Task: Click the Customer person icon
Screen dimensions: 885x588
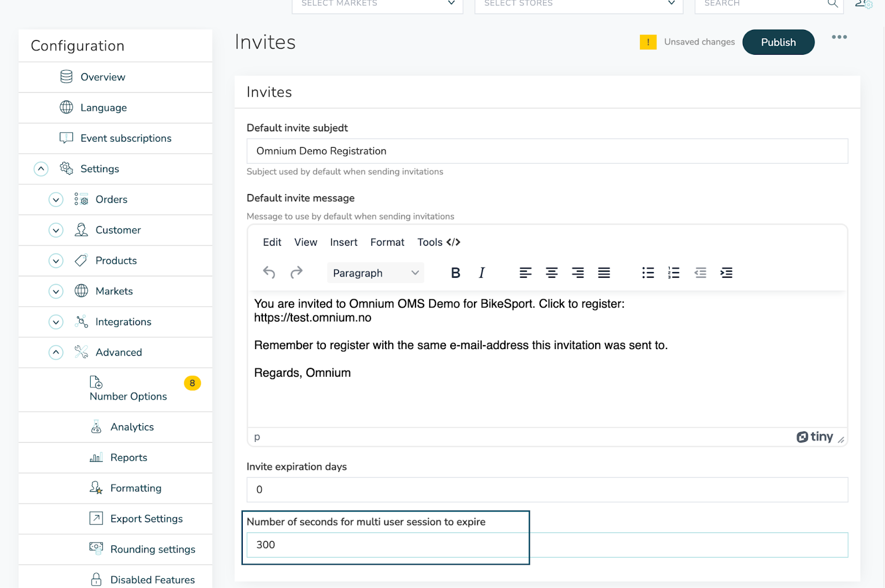Action: 81,230
